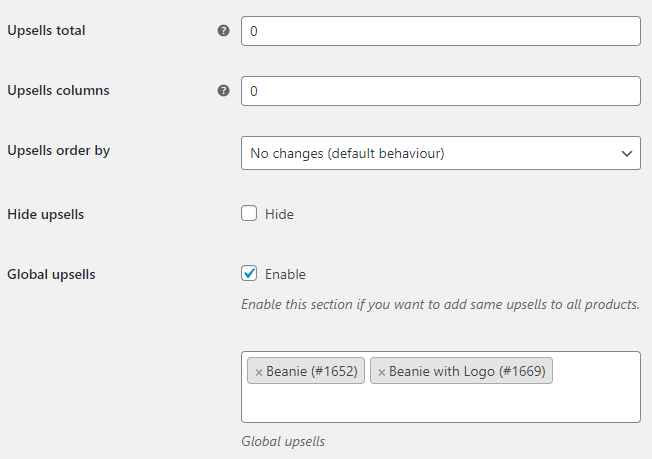Remove the Beanie with Logo (#1669) tag
This screenshot has height=459, width=652.
pyautogui.click(x=381, y=372)
